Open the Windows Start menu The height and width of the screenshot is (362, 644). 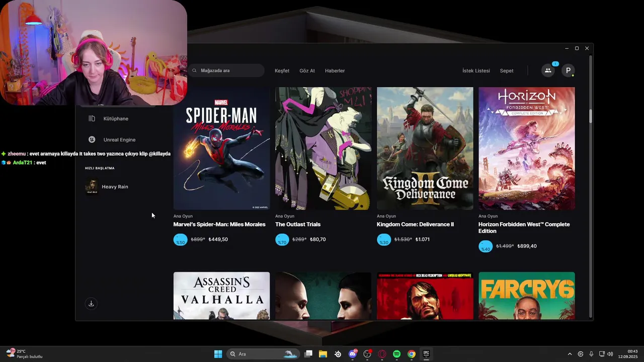click(218, 354)
